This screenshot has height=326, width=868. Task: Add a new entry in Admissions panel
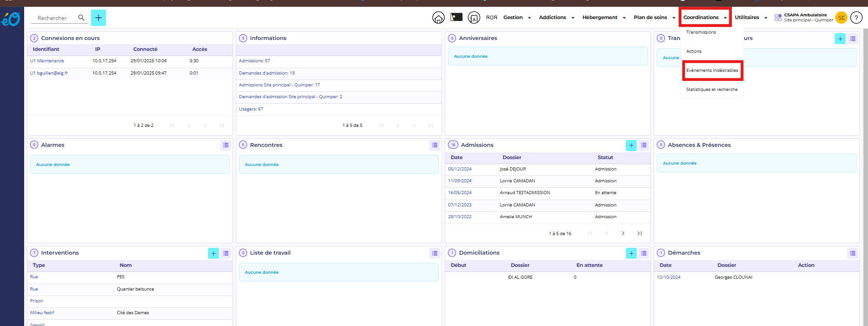(631, 145)
